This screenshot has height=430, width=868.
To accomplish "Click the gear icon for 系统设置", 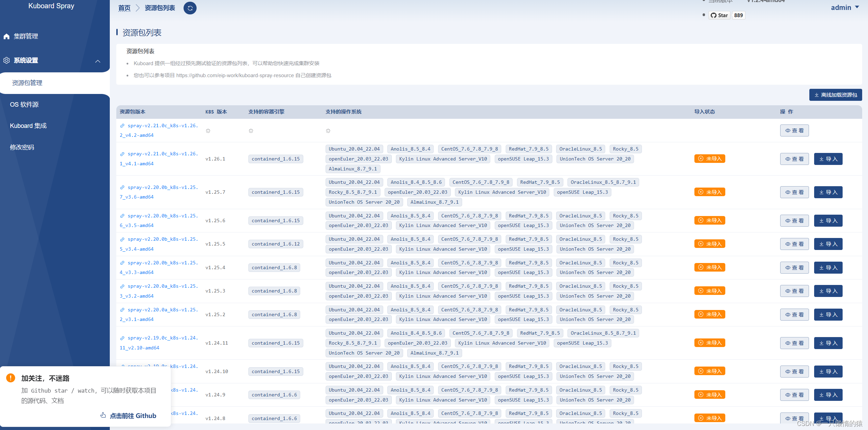I will click(x=7, y=60).
